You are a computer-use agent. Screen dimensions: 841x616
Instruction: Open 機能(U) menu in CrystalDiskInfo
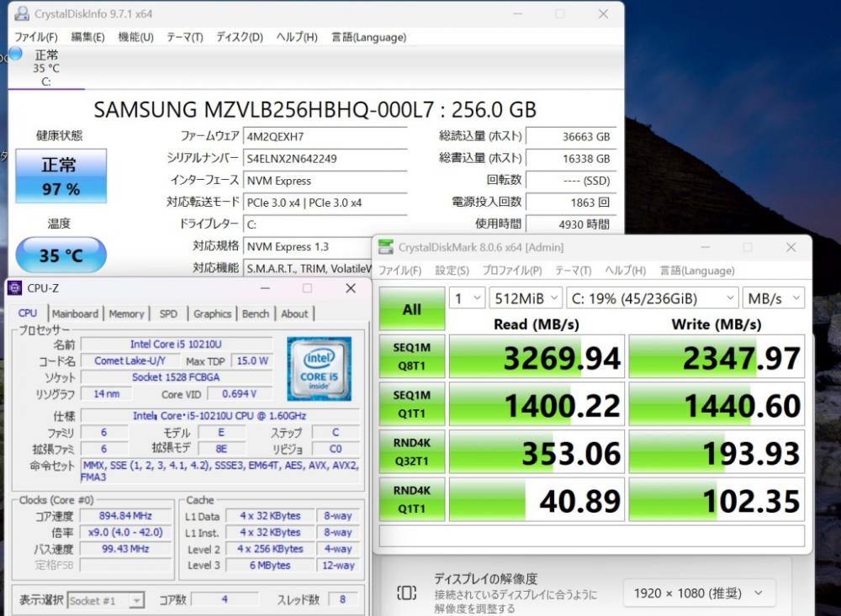(x=135, y=37)
